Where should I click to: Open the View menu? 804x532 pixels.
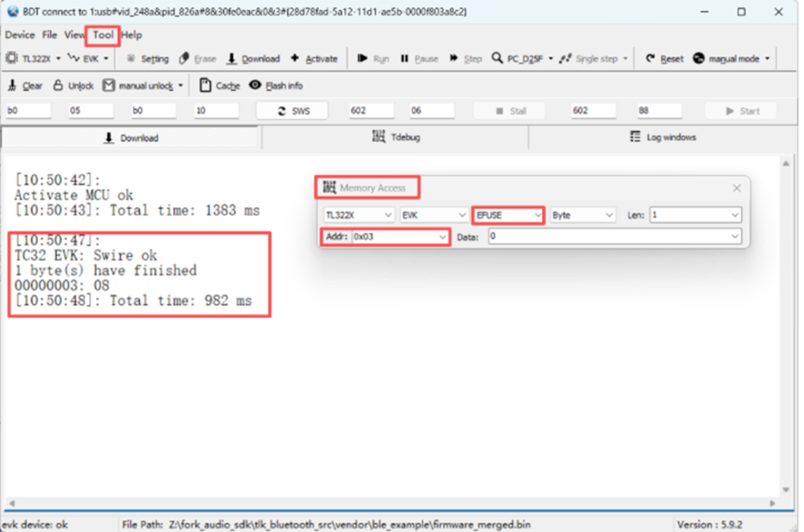pyautogui.click(x=74, y=35)
